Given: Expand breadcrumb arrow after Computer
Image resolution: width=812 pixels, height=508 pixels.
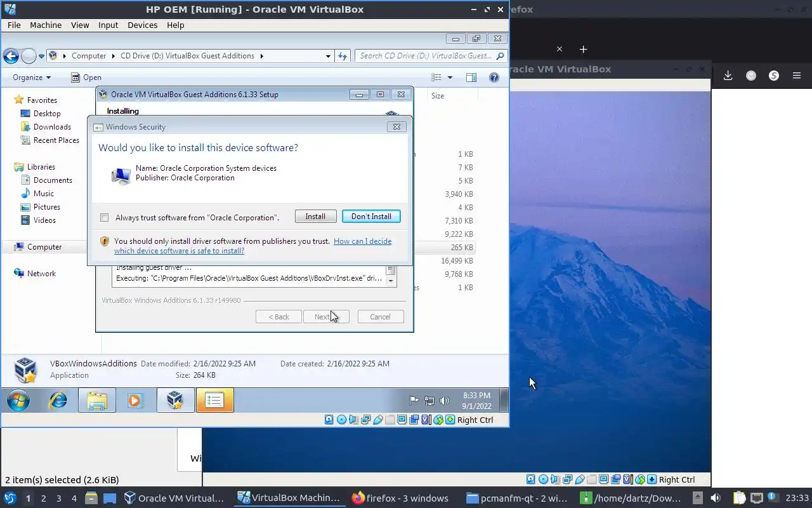Looking at the screenshot, I should [x=114, y=56].
